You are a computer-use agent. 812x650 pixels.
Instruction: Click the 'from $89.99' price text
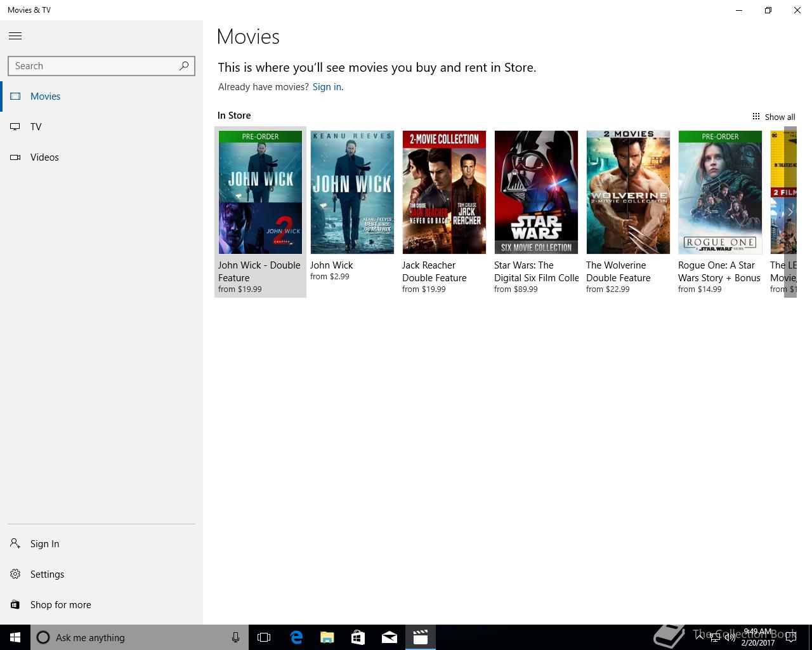click(516, 289)
